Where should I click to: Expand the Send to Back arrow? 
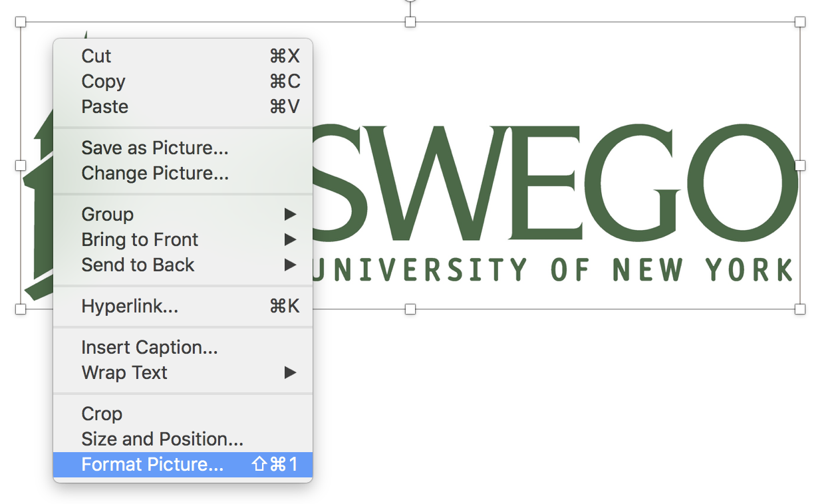pos(290,265)
